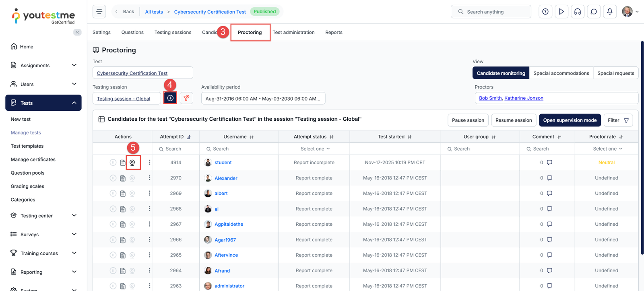The image size is (644, 291).
Task: Open proctoring webcam icon for attempt 4914
Action: coord(132,163)
